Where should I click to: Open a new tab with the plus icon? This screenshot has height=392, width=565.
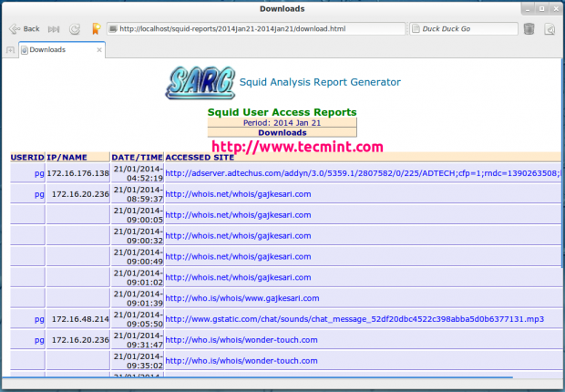(10, 50)
